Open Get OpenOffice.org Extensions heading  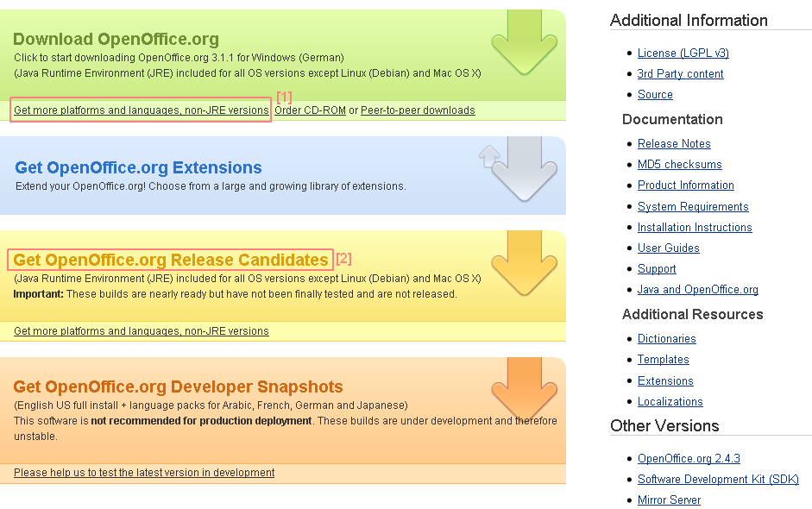(x=138, y=167)
